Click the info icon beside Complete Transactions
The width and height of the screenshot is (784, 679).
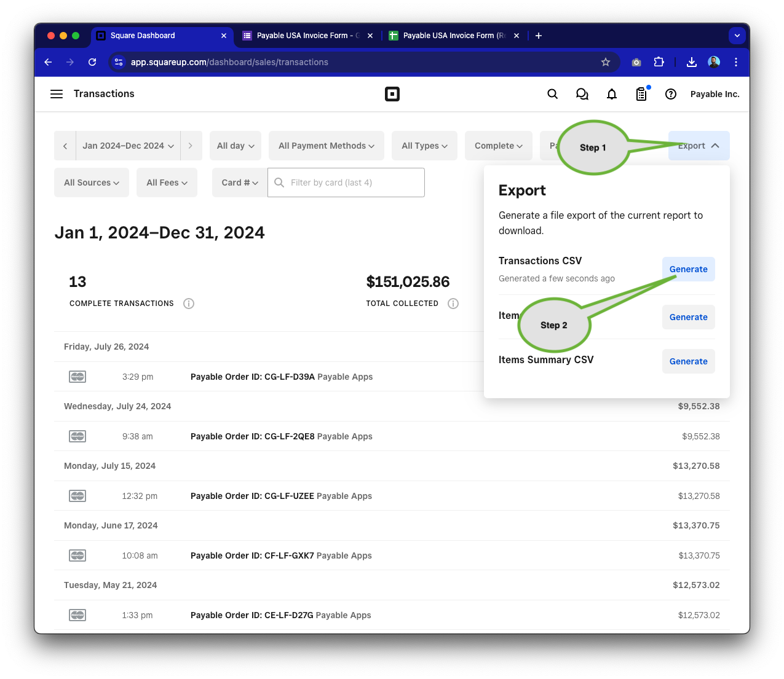pos(188,303)
